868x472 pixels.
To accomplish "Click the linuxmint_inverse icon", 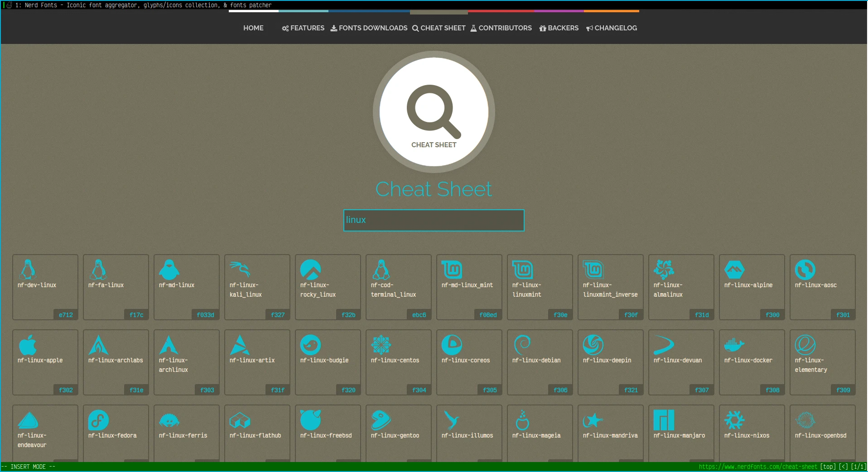I will pyautogui.click(x=593, y=270).
